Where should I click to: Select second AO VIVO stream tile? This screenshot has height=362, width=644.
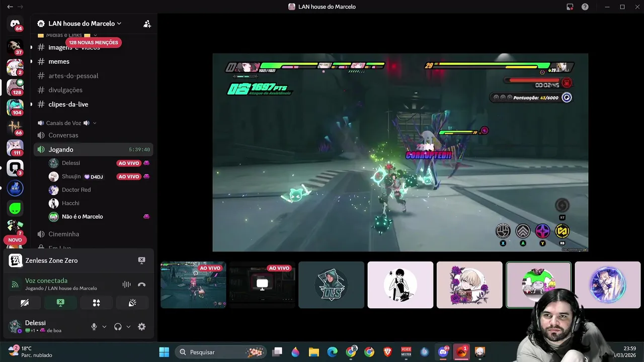coord(262,285)
